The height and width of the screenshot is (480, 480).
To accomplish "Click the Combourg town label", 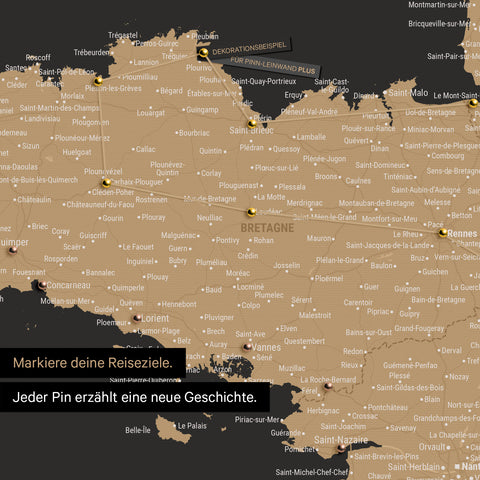I will [x=448, y=156].
